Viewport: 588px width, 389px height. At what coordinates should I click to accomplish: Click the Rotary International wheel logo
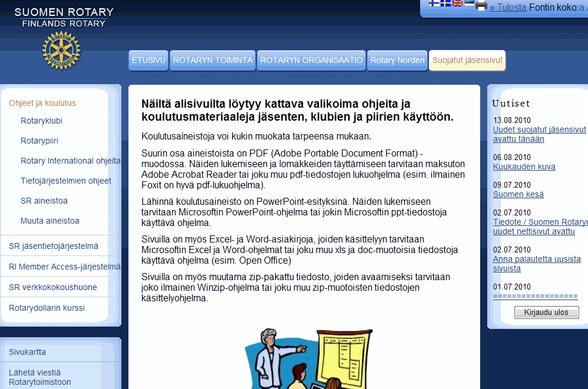tap(61, 51)
